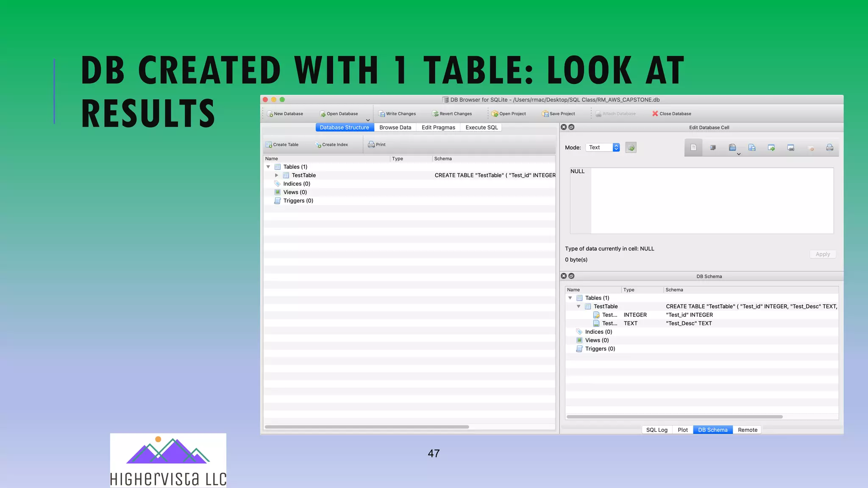Viewport: 868px width, 488px height.
Task: Toggle the pressed page icon in the cell editor toolbar
Action: [693, 148]
